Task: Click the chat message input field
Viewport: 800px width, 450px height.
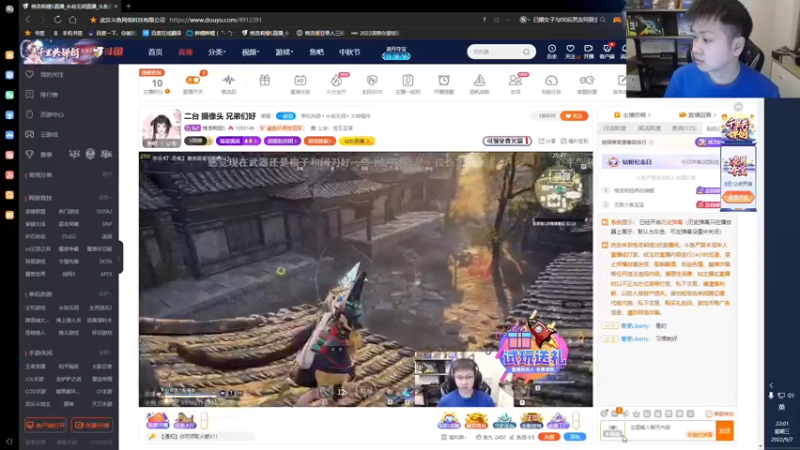Action: (669, 431)
